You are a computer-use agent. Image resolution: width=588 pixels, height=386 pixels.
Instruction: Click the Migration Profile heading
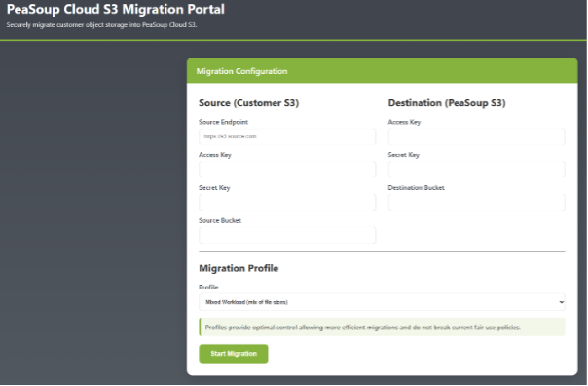click(x=239, y=268)
